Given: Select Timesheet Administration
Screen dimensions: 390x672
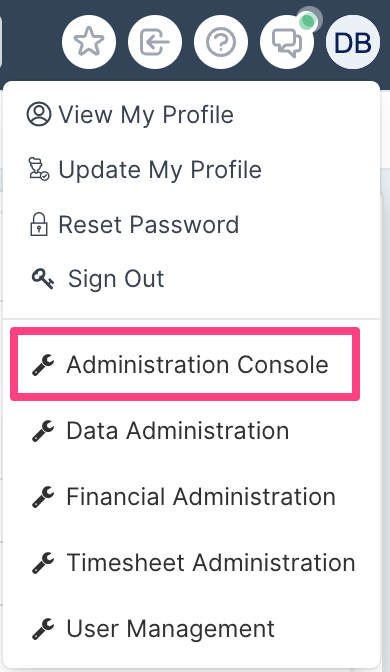Looking at the screenshot, I should pyautogui.click(x=193, y=562).
